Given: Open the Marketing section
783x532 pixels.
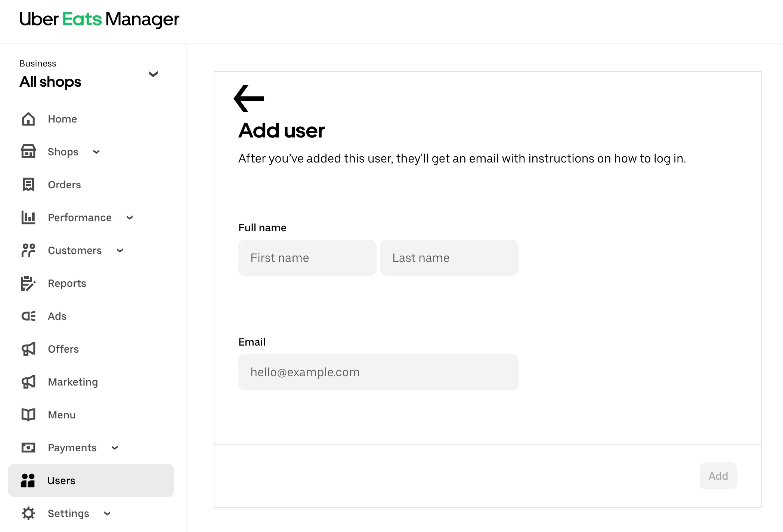Looking at the screenshot, I should pos(73,382).
